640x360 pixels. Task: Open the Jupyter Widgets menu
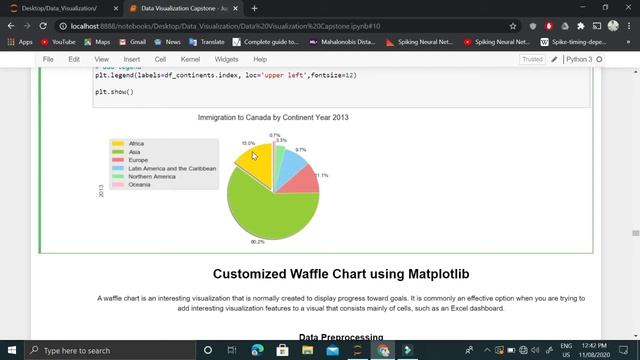click(x=226, y=59)
